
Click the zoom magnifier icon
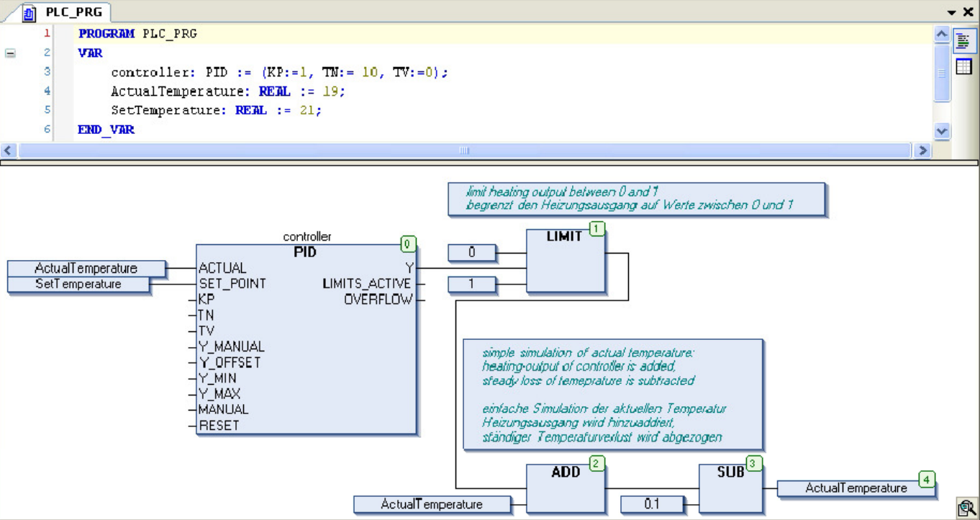click(x=966, y=508)
